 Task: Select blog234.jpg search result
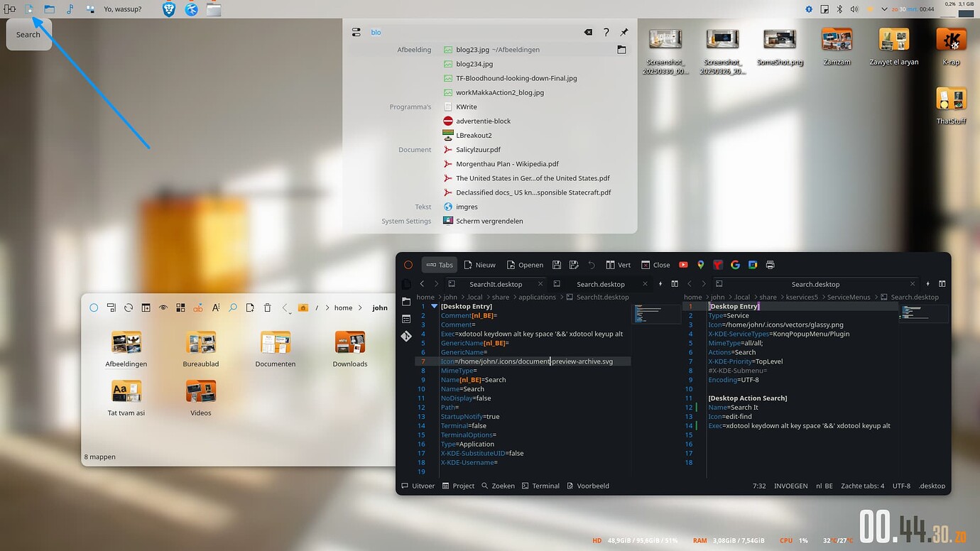tap(490, 64)
